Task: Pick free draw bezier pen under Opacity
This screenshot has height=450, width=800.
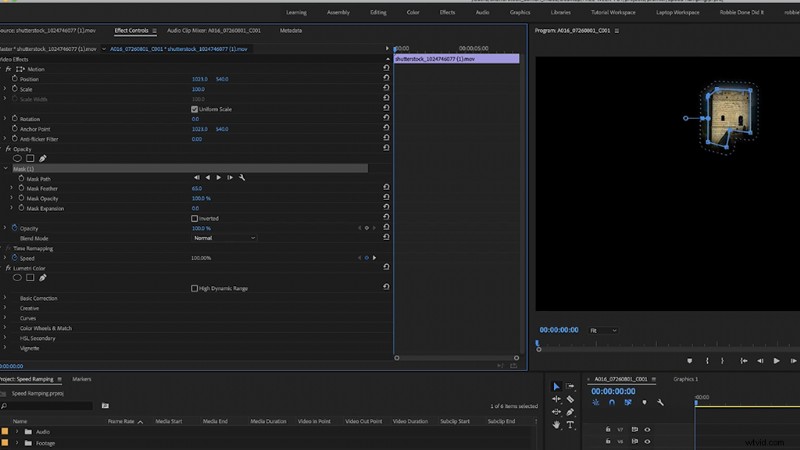Action: coord(43,159)
